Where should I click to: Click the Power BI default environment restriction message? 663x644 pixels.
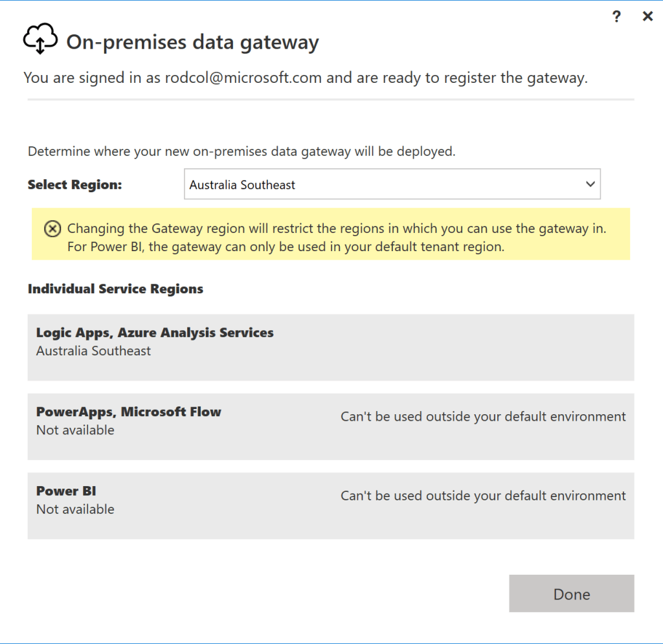point(483,495)
